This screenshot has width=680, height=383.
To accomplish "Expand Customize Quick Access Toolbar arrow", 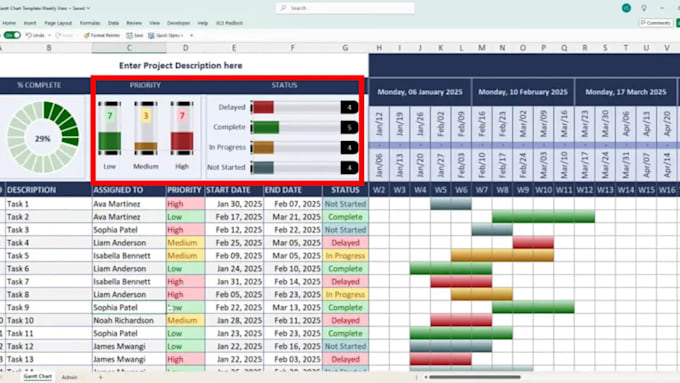I will [x=191, y=35].
